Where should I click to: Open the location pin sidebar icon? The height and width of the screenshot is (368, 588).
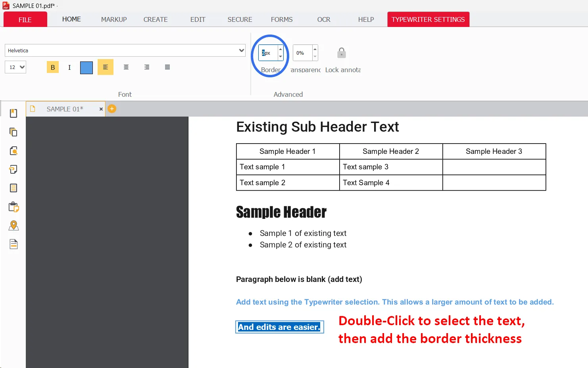[x=13, y=225]
